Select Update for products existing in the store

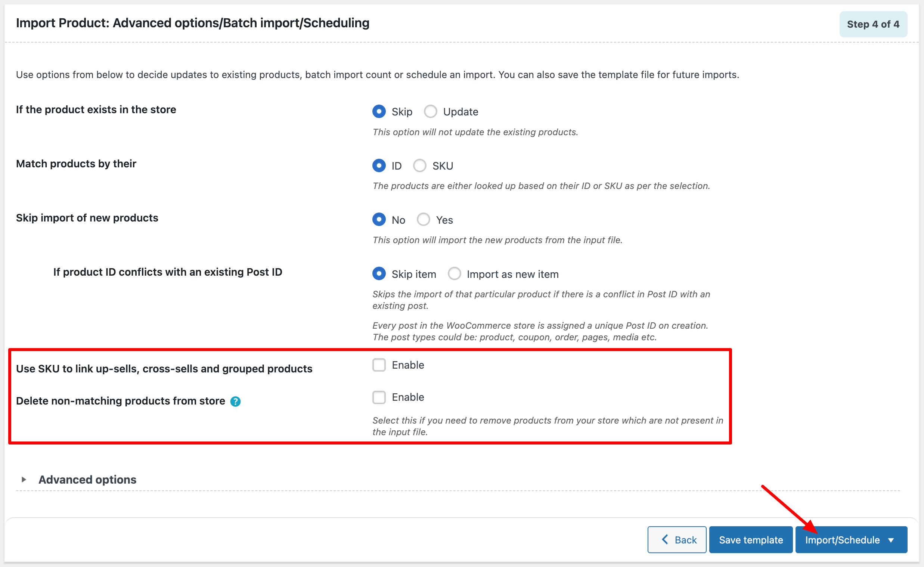coord(430,111)
